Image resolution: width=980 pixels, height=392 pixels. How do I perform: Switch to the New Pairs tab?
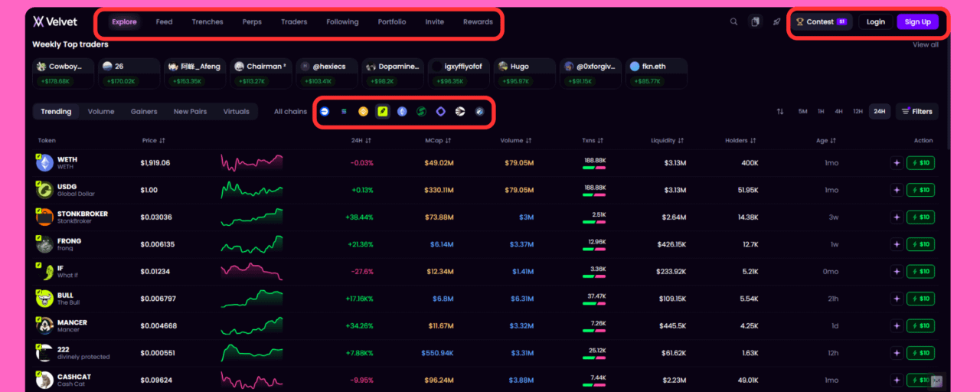pos(190,112)
